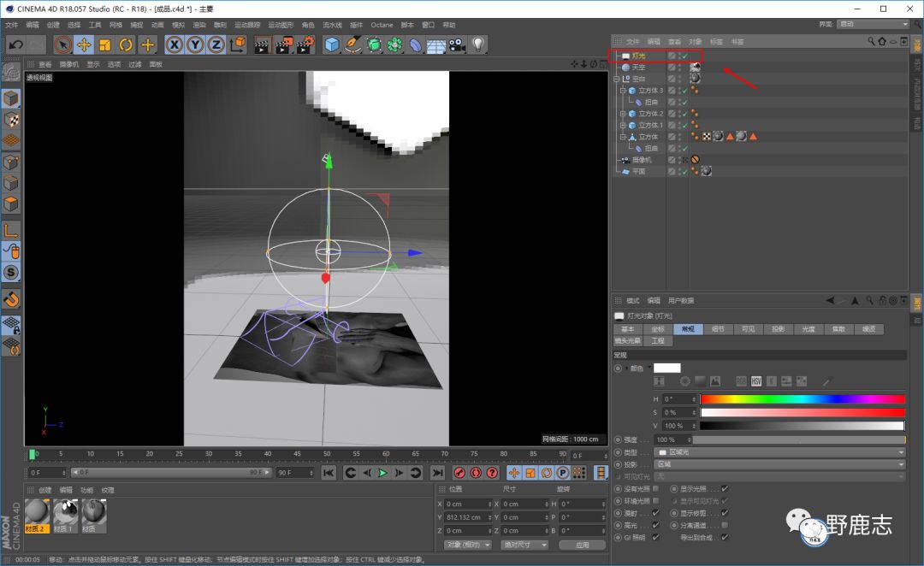Open the 投影 shadow dropdown
This screenshot has width=924, height=566.
[x=779, y=464]
